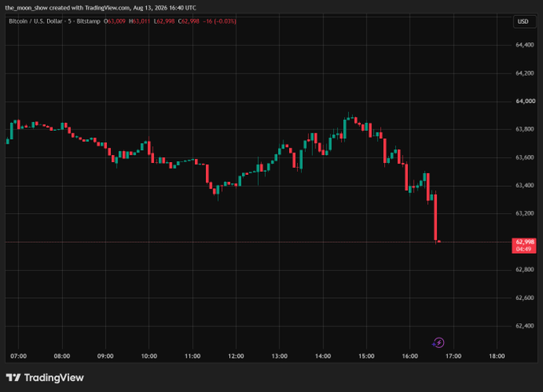Click the header text 'the_moon_show created with TradingView.com'

[x=68, y=8]
